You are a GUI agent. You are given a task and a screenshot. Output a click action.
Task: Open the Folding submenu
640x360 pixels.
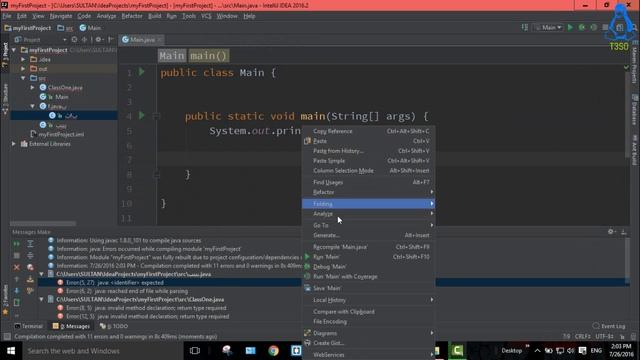(368, 204)
